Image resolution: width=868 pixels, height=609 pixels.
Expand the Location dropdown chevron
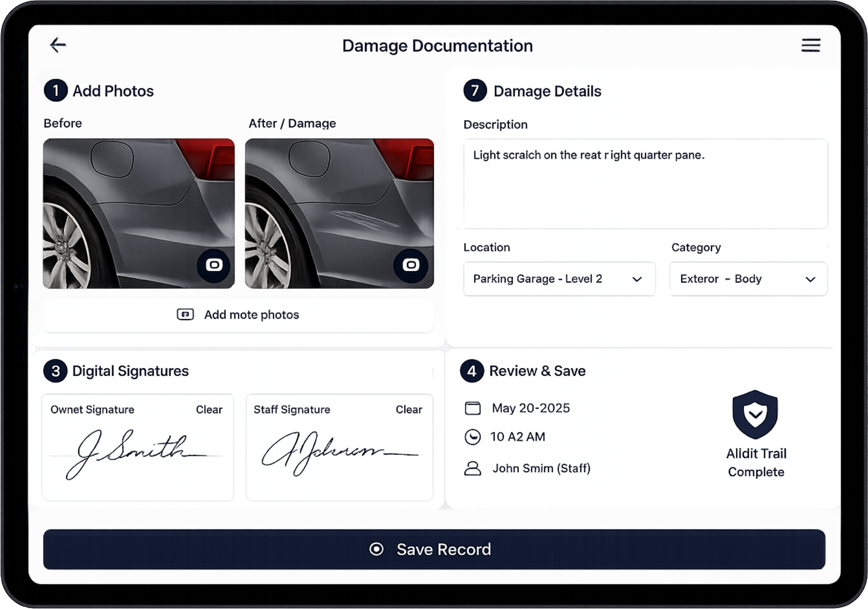pos(637,279)
